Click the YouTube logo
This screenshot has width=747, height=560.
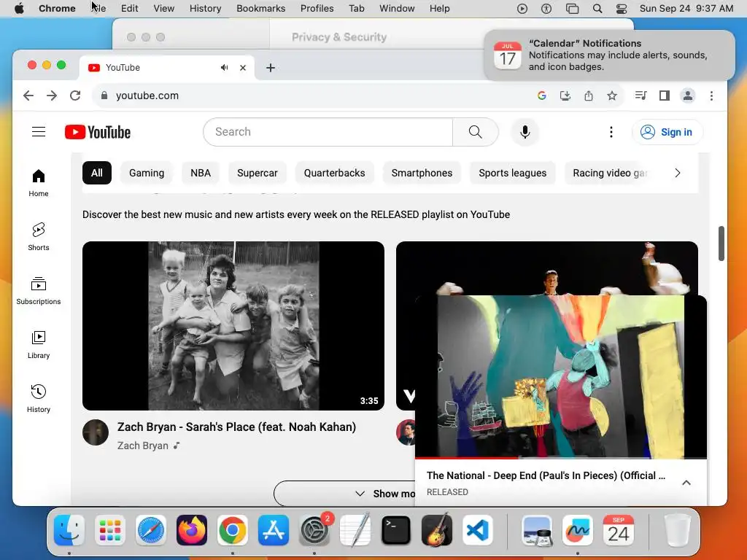[98, 132]
